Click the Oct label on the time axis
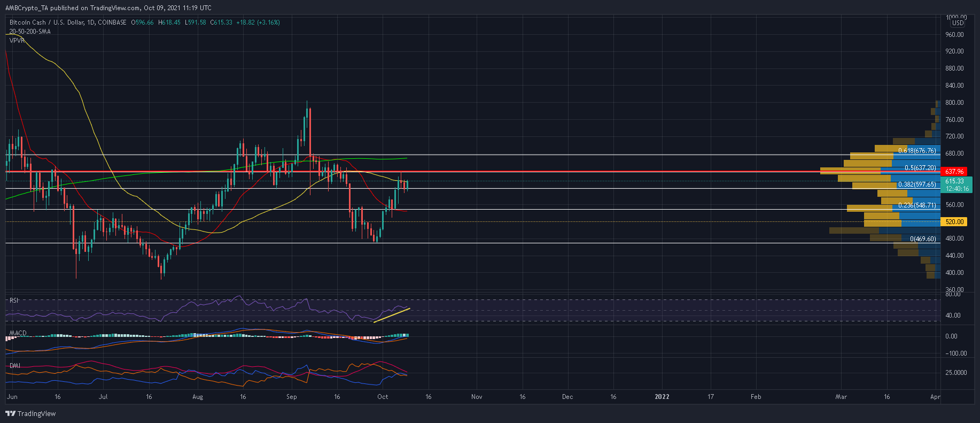The height and width of the screenshot is (423, 980). point(383,397)
